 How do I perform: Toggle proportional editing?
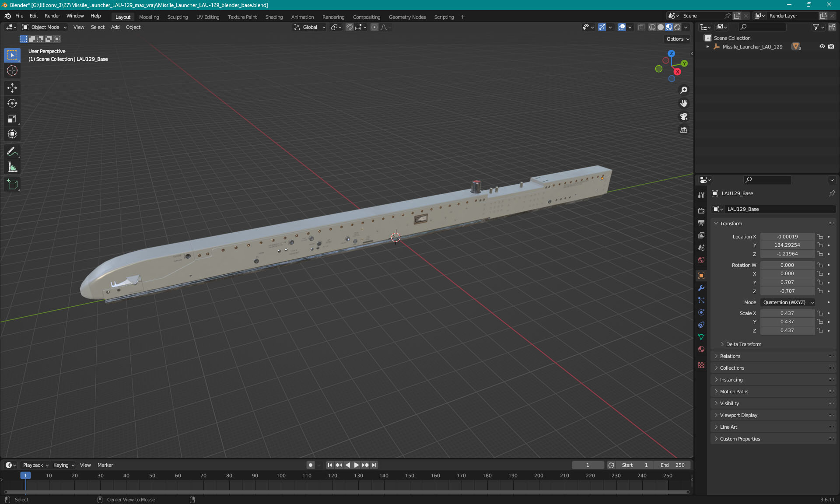(374, 27)
